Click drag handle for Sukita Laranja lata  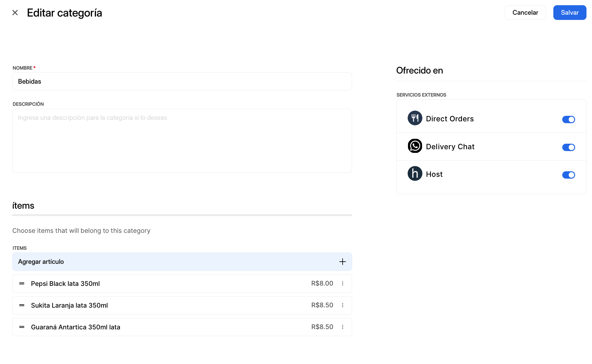click(x=22, y=305)
